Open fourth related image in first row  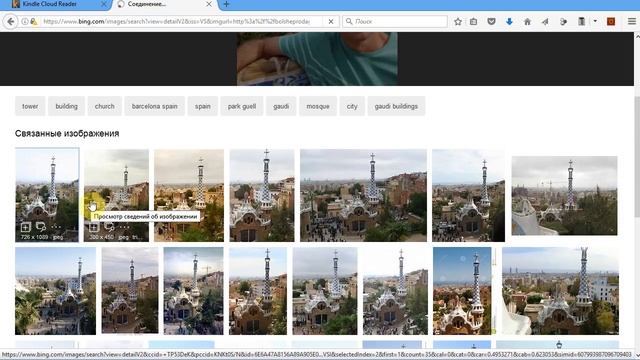[x=262, y=196]
